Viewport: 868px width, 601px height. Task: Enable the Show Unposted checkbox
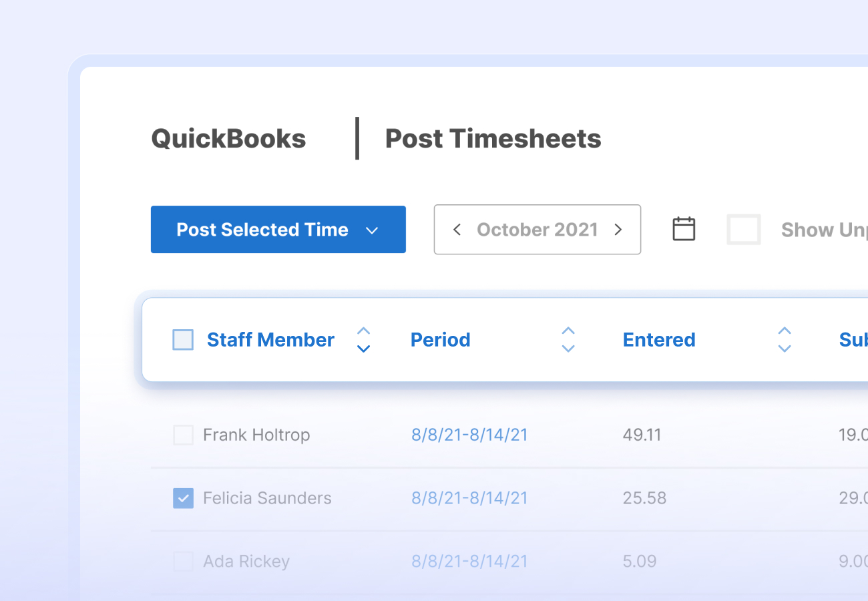743,229
